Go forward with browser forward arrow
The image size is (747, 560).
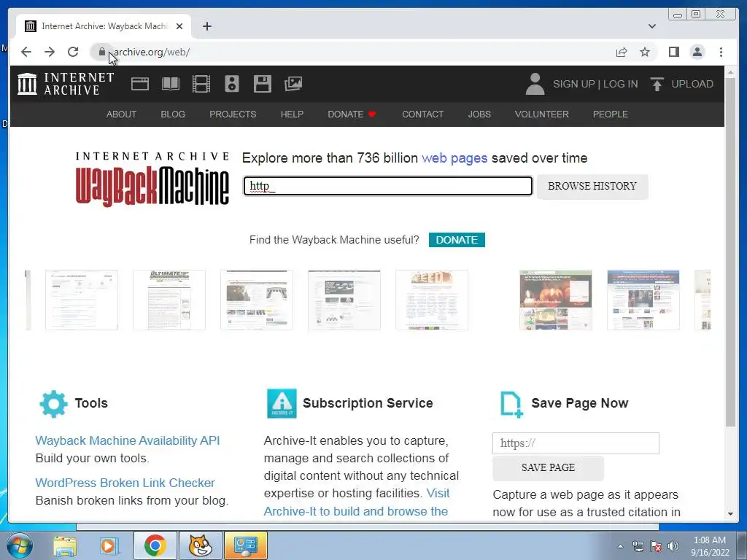point(50,52)
